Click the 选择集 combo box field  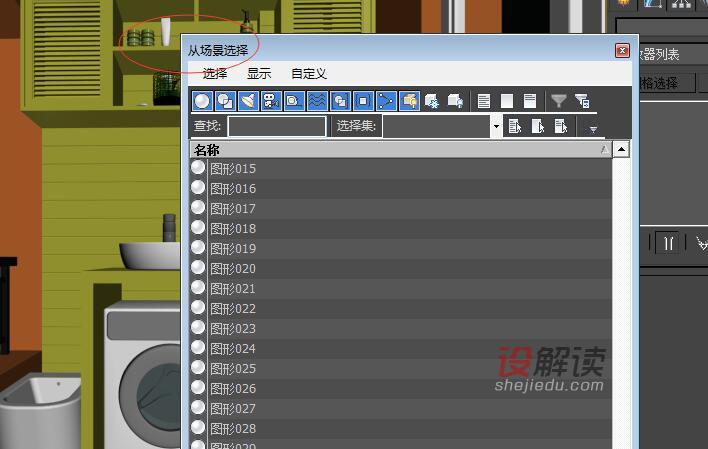tap(437, 126)
